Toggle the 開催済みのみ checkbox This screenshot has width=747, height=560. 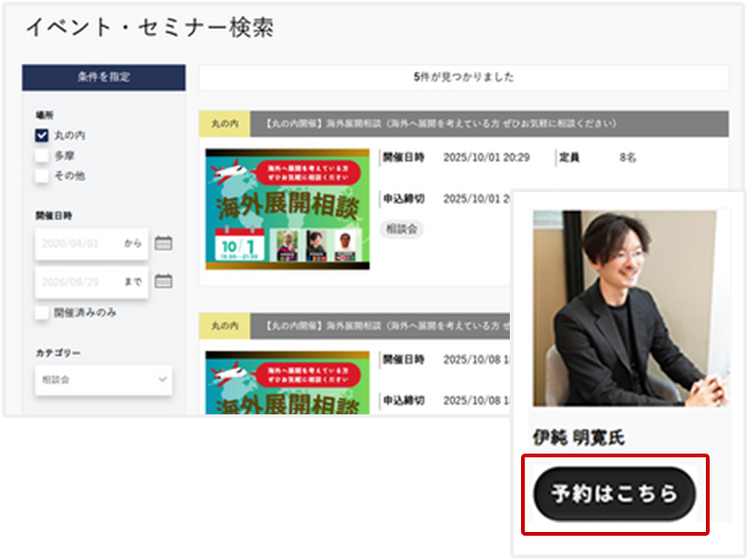[x=41, y=314]
